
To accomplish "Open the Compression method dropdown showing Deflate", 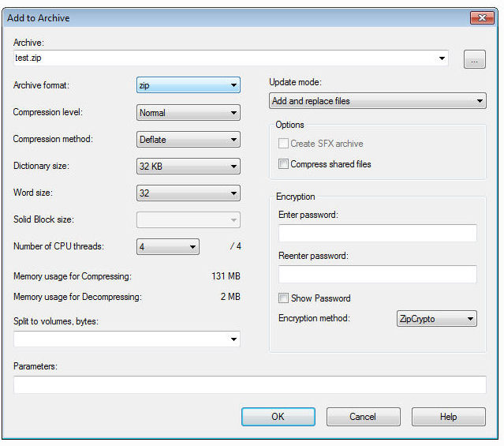I will [x=189, y=140].
